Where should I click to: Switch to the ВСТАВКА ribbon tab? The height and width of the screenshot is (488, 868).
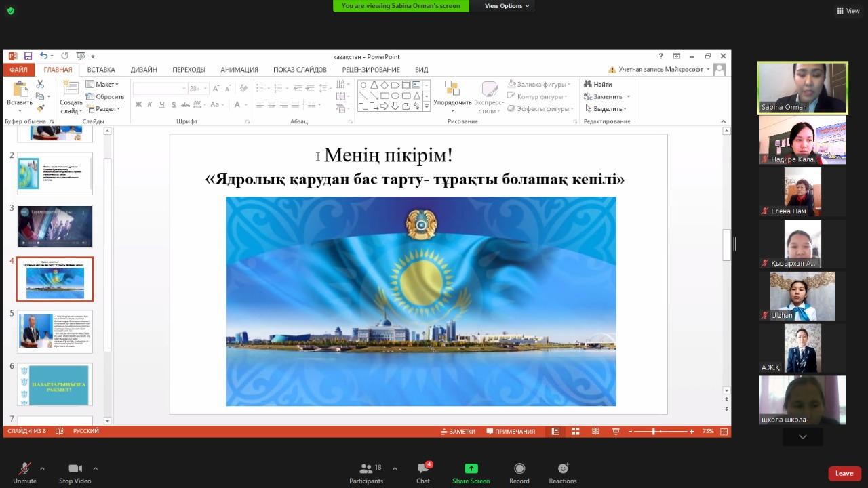[101, 70]
